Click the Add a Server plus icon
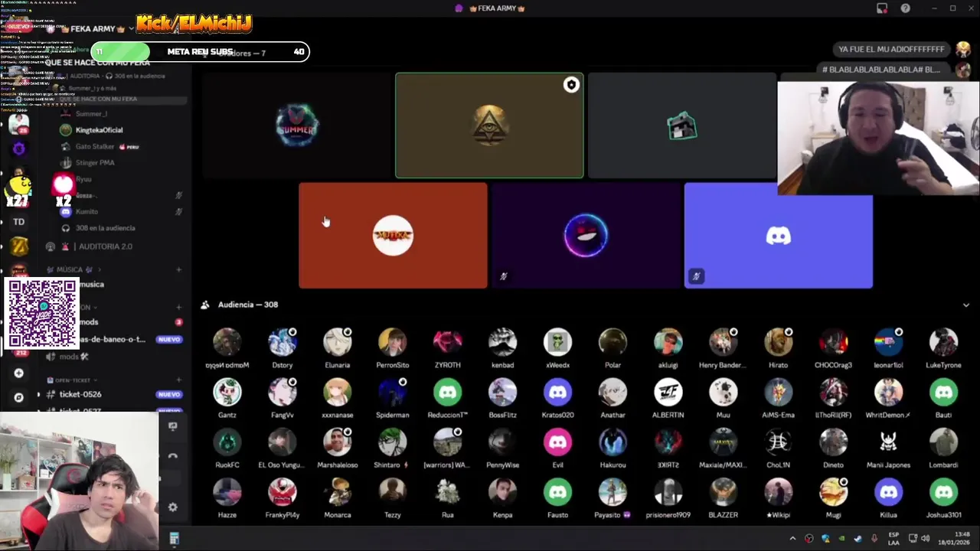The image size is (980, 551). coord(18,373)
